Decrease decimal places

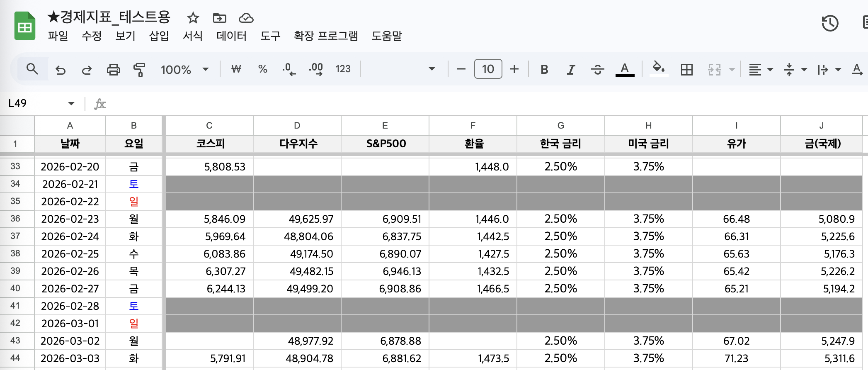point(289,69)
